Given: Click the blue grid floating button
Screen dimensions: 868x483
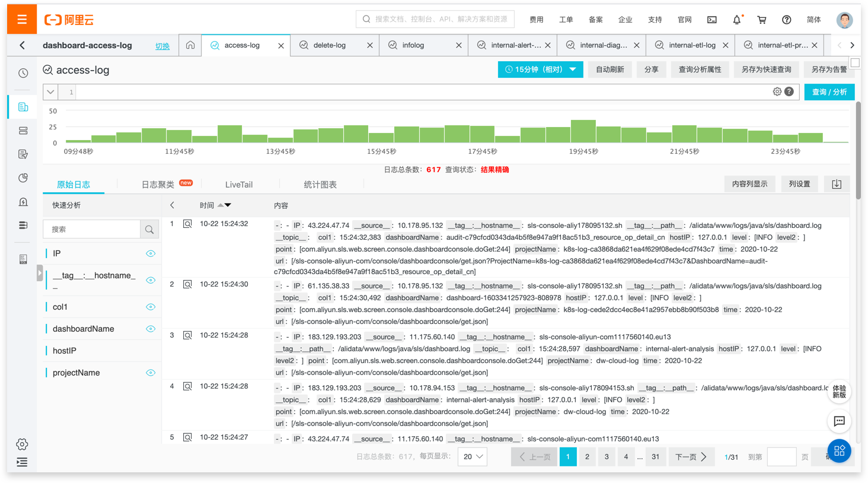Looking at the screenshot, I should (840, 451).
